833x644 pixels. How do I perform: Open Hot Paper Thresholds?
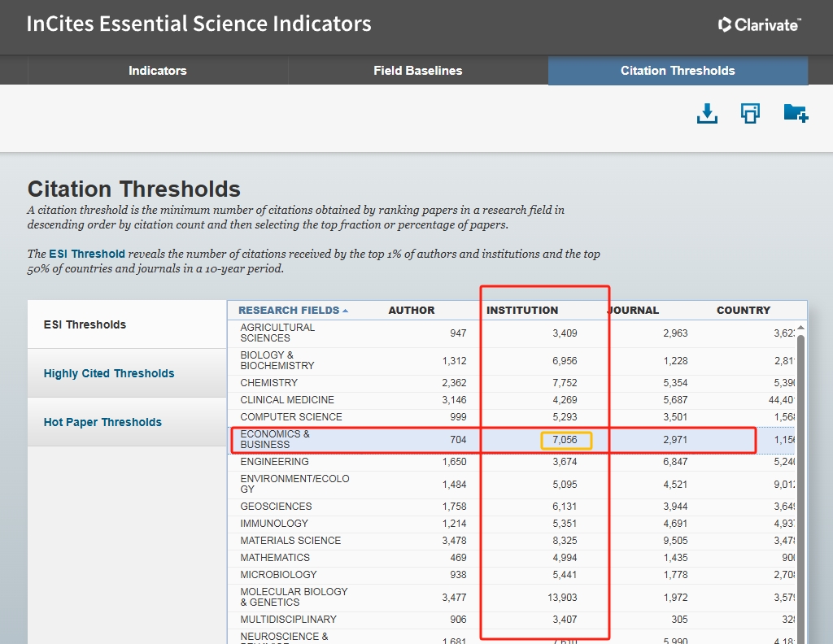pos(102,422)
